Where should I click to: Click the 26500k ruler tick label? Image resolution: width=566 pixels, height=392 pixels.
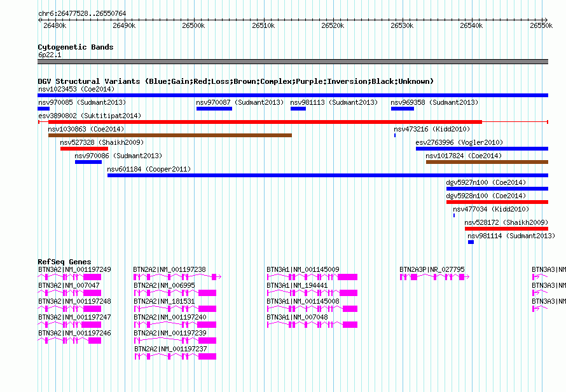tap(193, 25)
